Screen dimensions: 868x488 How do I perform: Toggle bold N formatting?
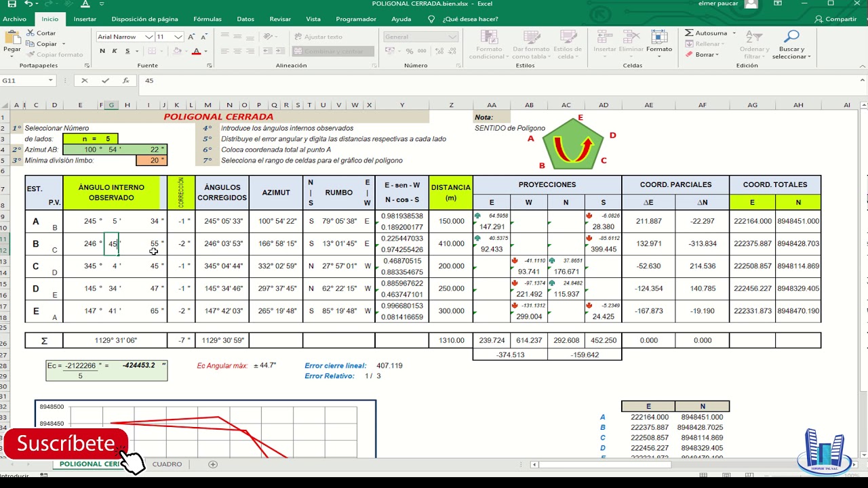pos(102,51)
